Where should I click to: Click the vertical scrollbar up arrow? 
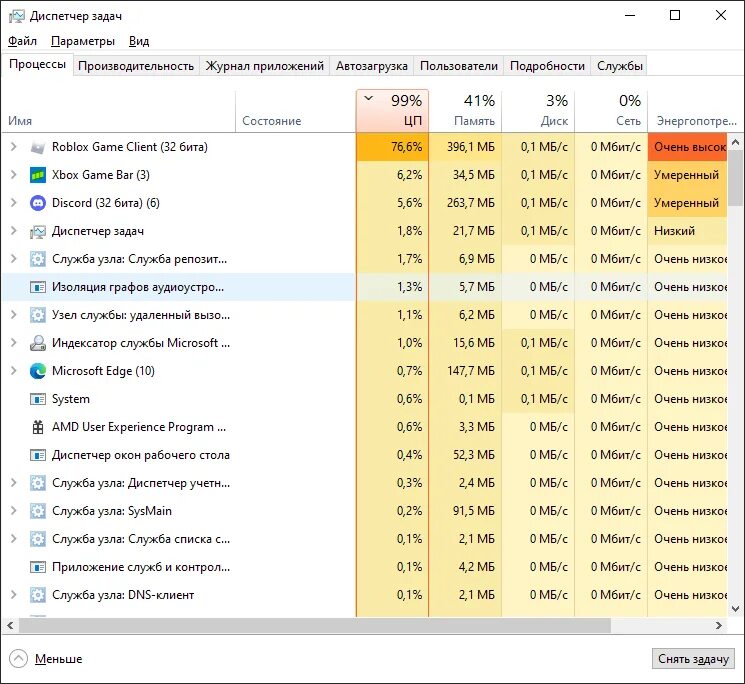735,142
